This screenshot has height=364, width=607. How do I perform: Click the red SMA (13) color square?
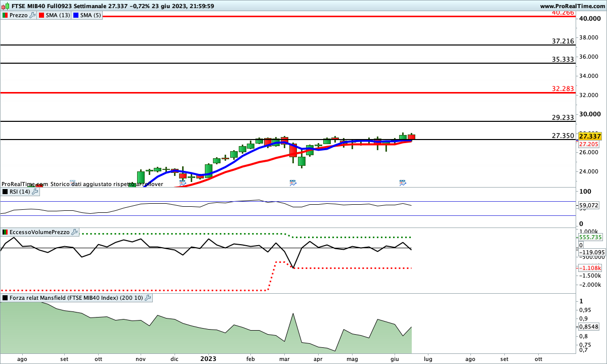[41, 15]
